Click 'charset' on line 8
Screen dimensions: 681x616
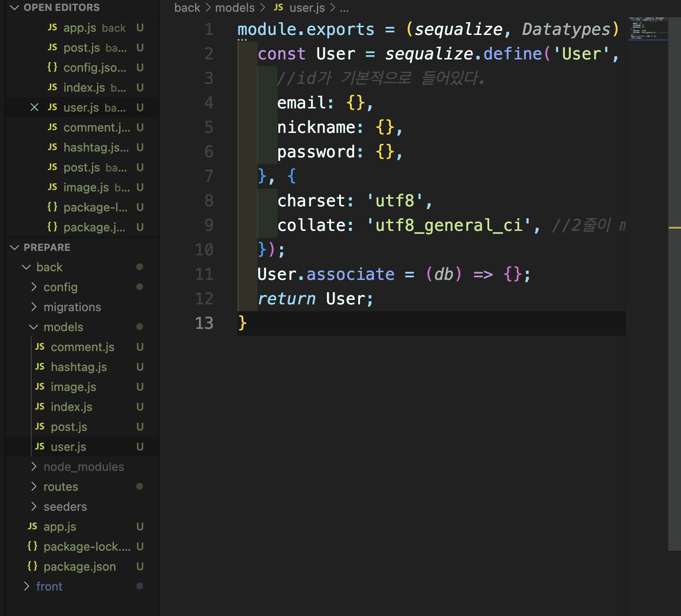[x=311, y=200]
